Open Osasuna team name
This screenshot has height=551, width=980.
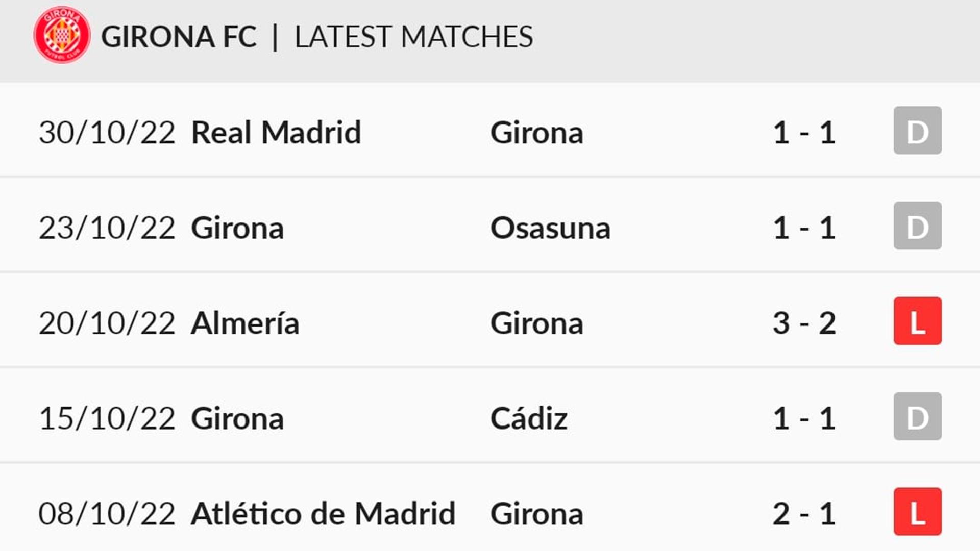tap(550, 228)
